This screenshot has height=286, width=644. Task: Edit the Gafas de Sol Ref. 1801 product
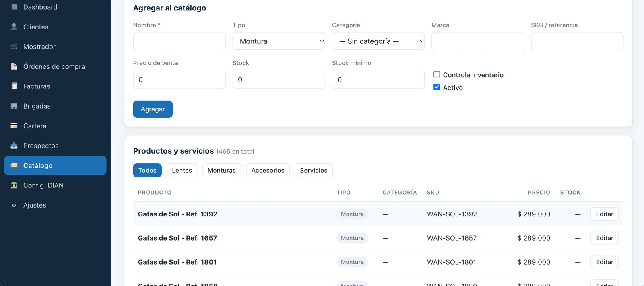click(x=605, y=262)
